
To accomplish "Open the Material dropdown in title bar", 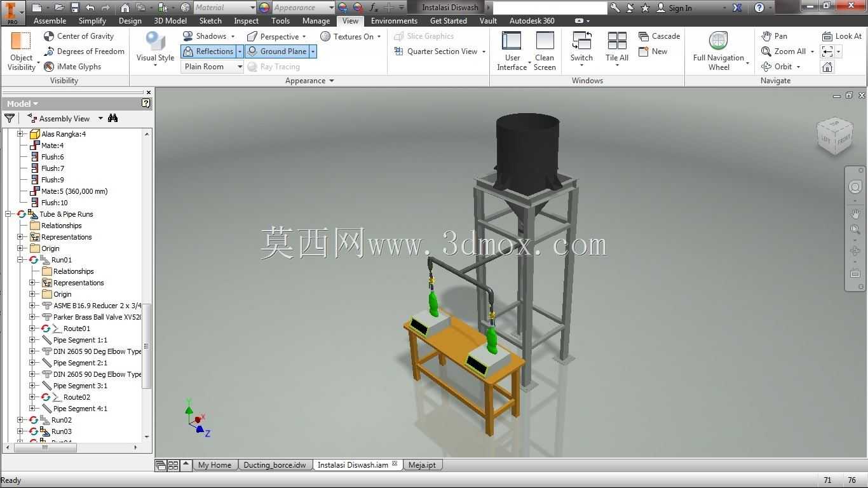I will (224, 8).
